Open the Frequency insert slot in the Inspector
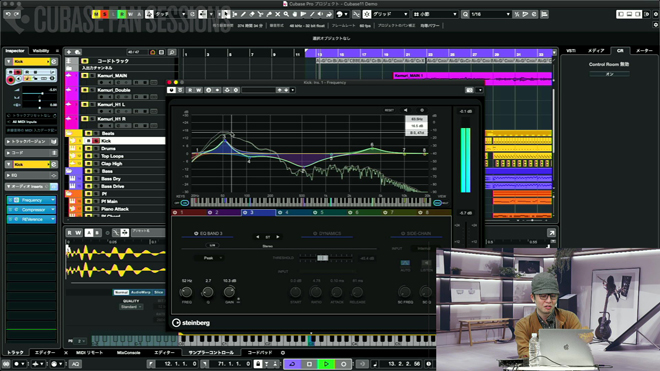Image resolution: width=660 pixels, height=371 pixels. pos(32,200)
